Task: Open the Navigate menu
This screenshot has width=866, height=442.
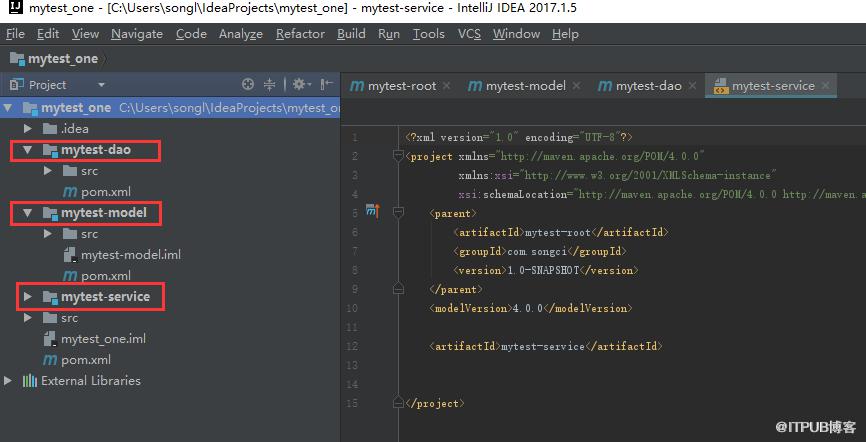Action: pyautogui.click(x=137, y=34)
